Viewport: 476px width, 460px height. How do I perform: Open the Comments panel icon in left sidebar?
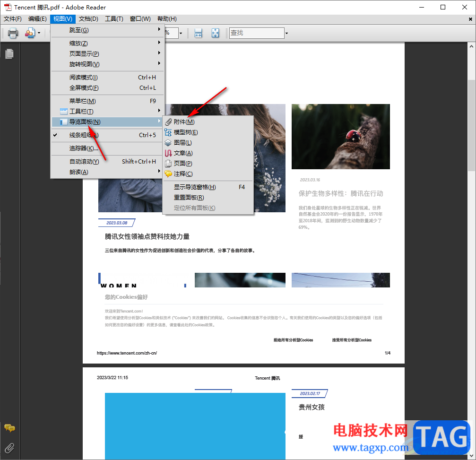tap(9, 428)
